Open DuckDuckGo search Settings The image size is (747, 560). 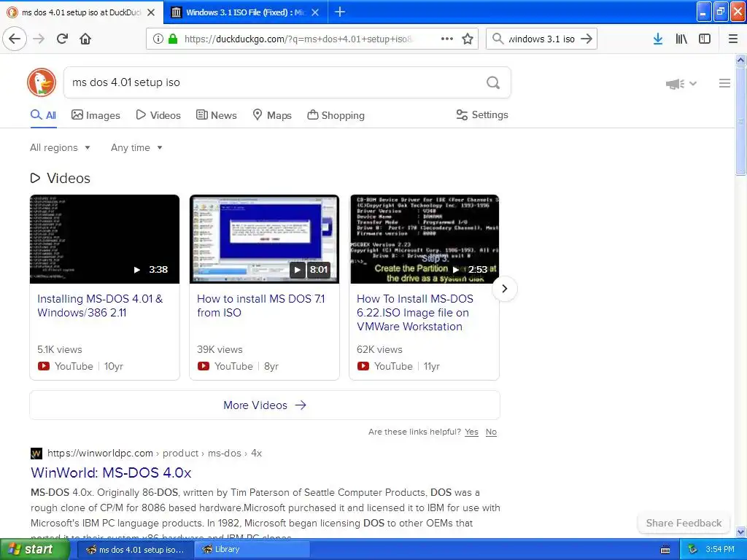pyautogui.click(x=482, y=114)
